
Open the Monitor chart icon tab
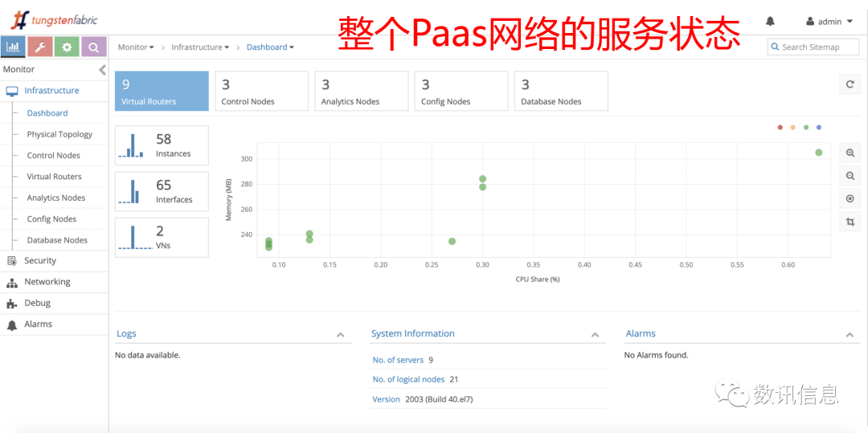click(14, 47)
